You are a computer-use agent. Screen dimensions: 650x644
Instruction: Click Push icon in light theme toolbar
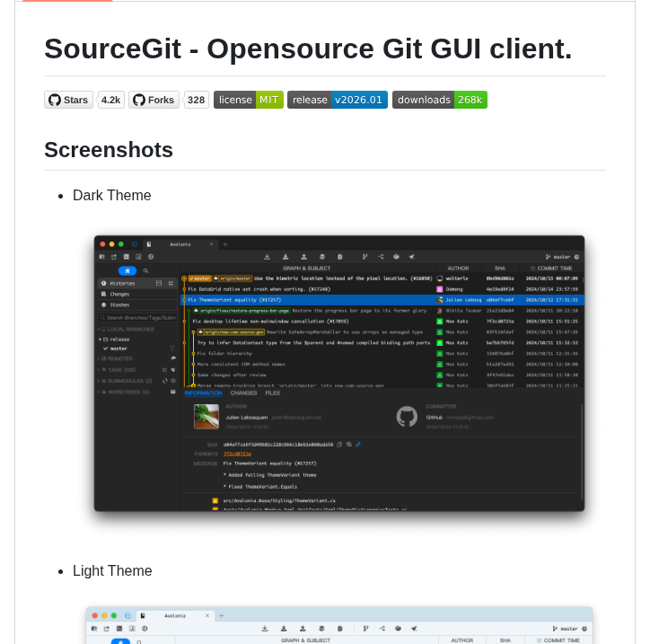click(x=303, y=629)
